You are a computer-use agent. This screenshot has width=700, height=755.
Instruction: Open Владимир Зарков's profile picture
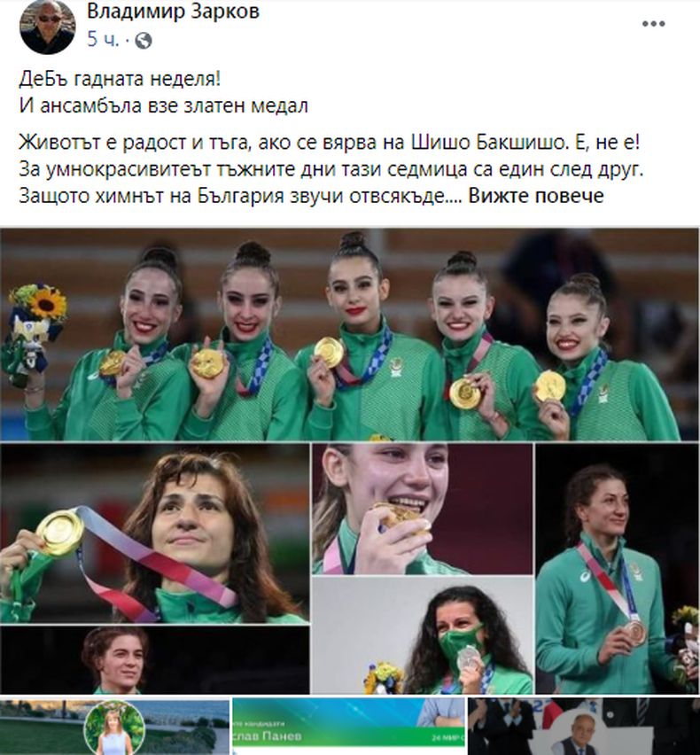pyautogui.click(x=47, y=26)
